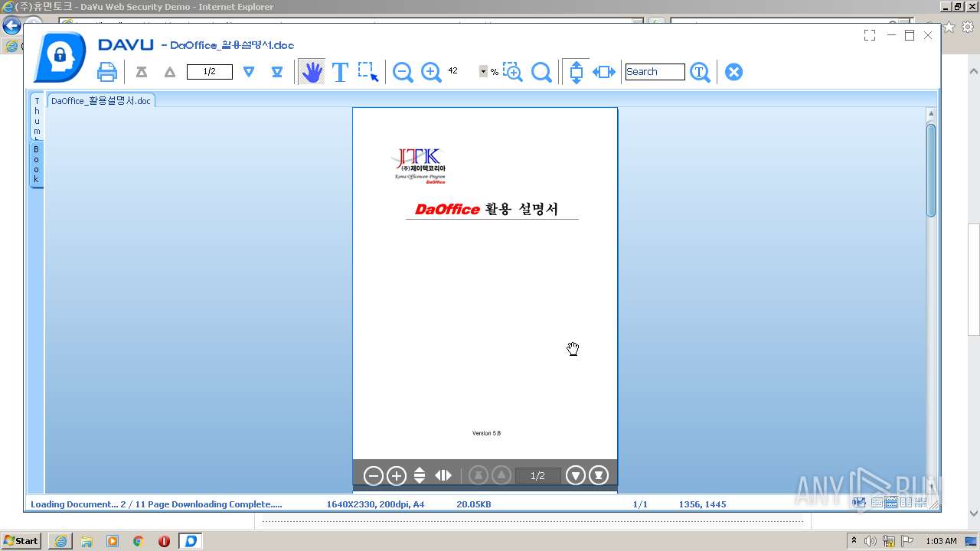
Task: Click the zoom value 42 field
Action: click(x=462, y=71)
